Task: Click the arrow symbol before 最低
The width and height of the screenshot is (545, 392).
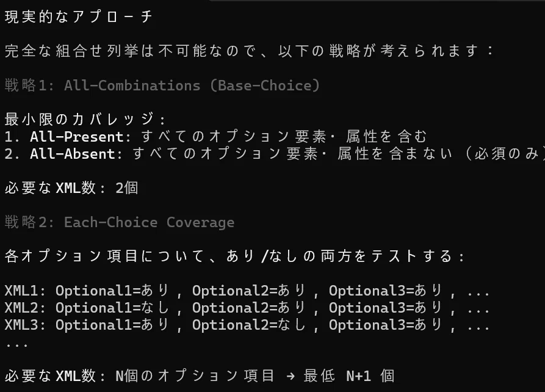Action: [291, 376]
